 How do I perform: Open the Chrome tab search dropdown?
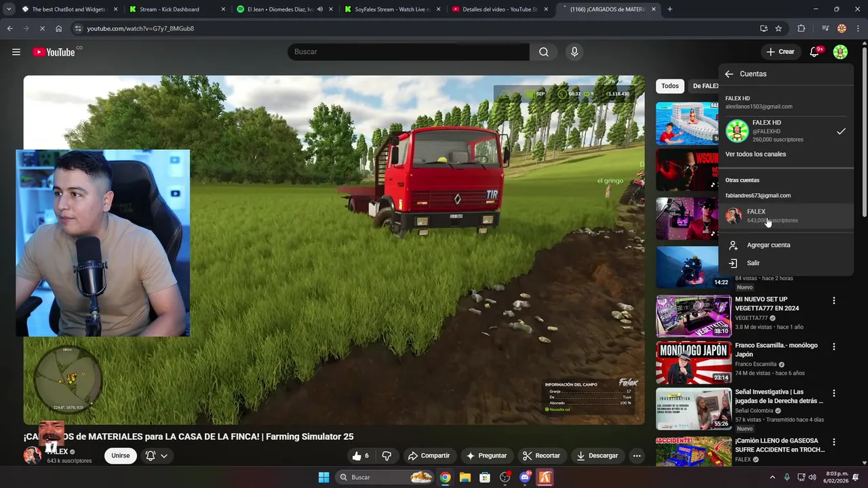point(9,9)
